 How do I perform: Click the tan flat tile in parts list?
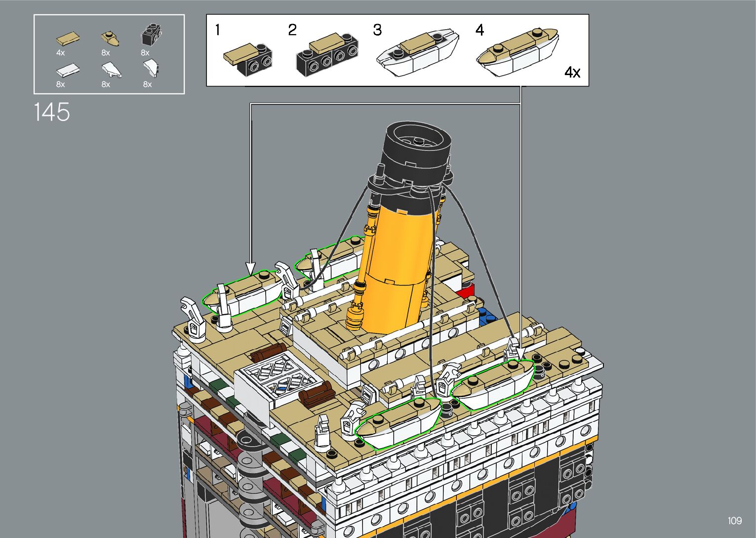69,39
